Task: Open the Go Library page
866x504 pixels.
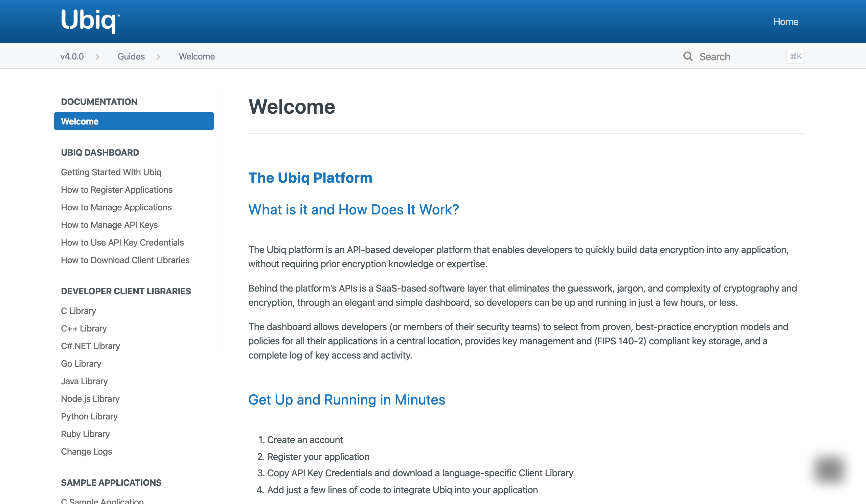Action: (81, 364)
